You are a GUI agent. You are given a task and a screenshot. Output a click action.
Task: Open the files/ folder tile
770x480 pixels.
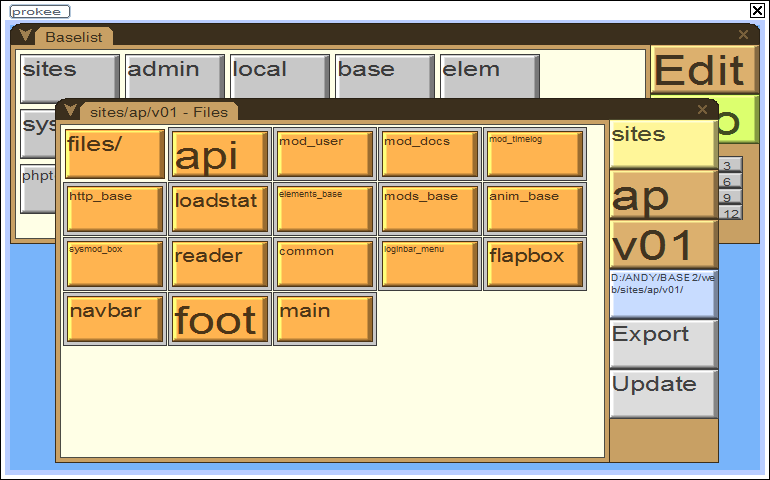(x=114, y=153)
